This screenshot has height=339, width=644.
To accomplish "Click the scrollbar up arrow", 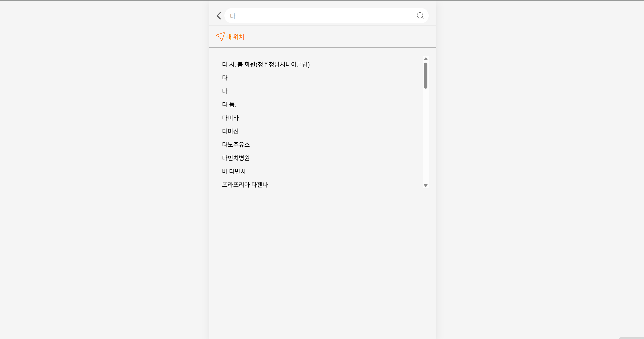I will pos(426,59).
